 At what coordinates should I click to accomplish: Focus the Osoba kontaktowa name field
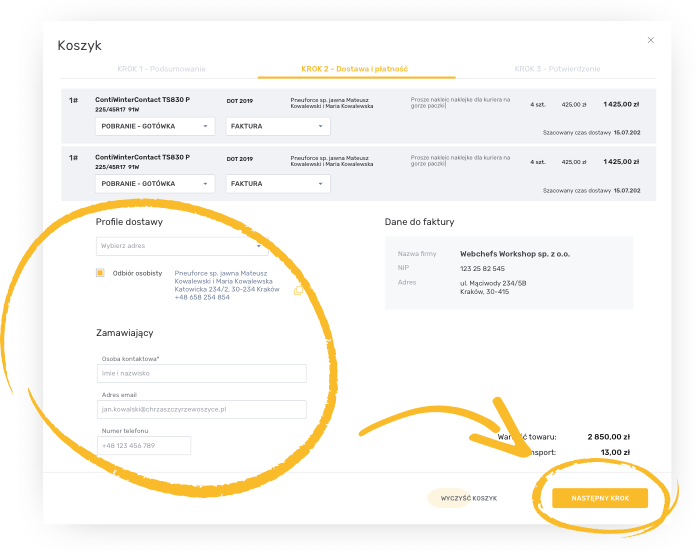(x=201, y=373)
